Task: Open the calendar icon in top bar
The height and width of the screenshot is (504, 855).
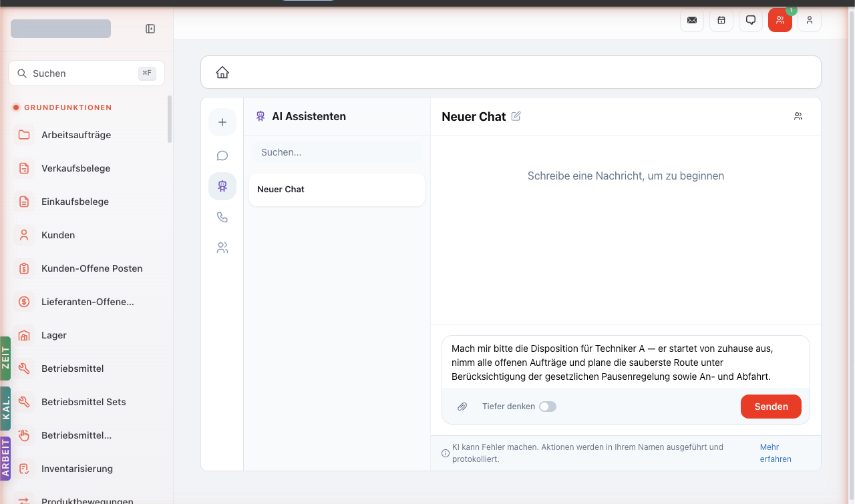Action: [x=721, y=20]
